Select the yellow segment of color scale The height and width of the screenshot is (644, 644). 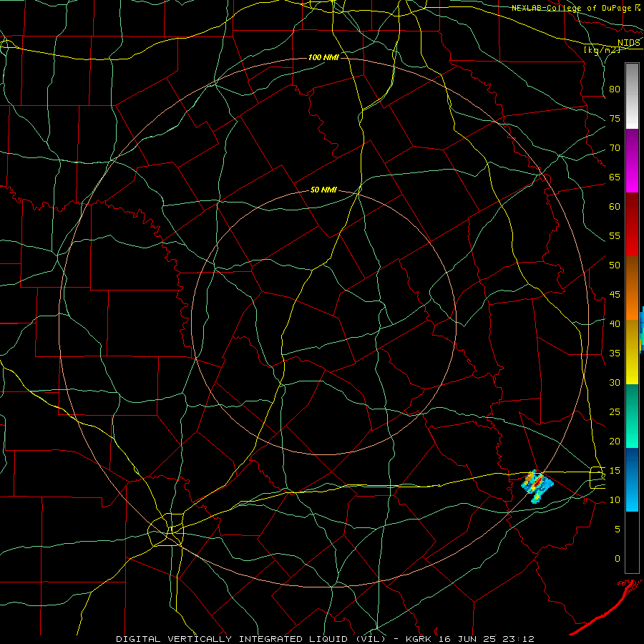632,352
